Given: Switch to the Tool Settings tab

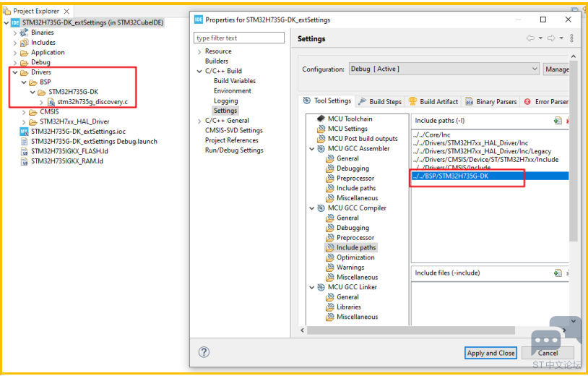Looking at the screenshot, I should 327,101.
